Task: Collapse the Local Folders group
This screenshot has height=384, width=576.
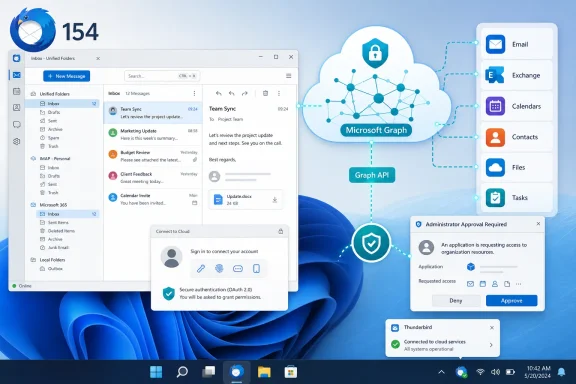Action: point(33,260)
